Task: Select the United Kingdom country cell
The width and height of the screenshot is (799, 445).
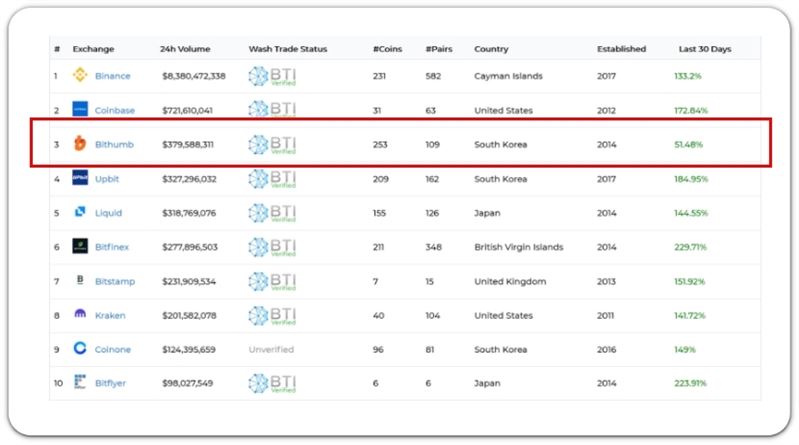Action: (510, 281)
